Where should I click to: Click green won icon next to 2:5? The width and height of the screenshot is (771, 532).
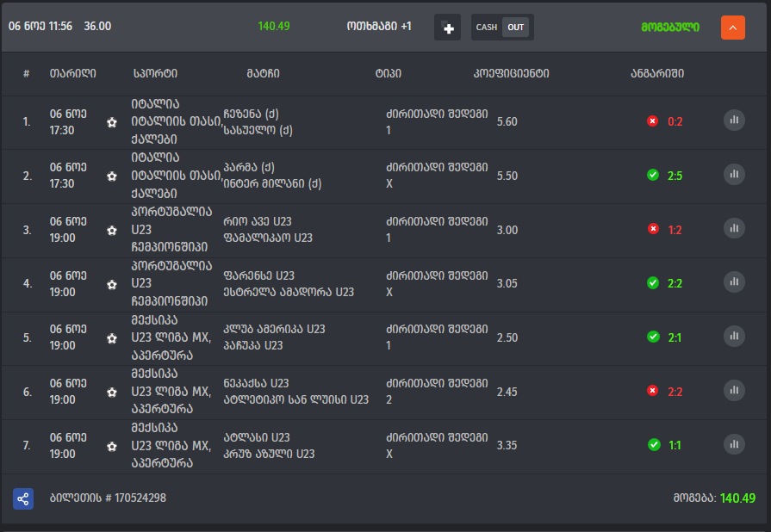653,175
